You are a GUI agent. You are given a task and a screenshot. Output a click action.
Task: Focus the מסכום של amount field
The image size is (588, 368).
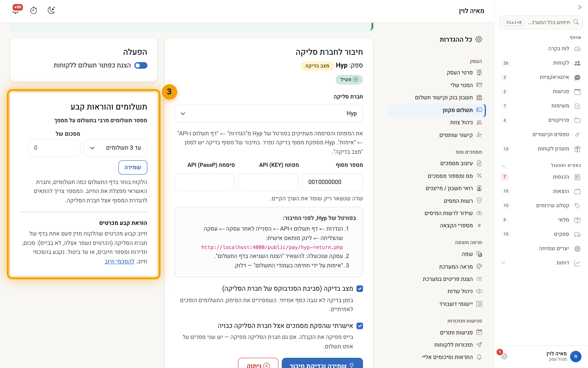[54, 148]
